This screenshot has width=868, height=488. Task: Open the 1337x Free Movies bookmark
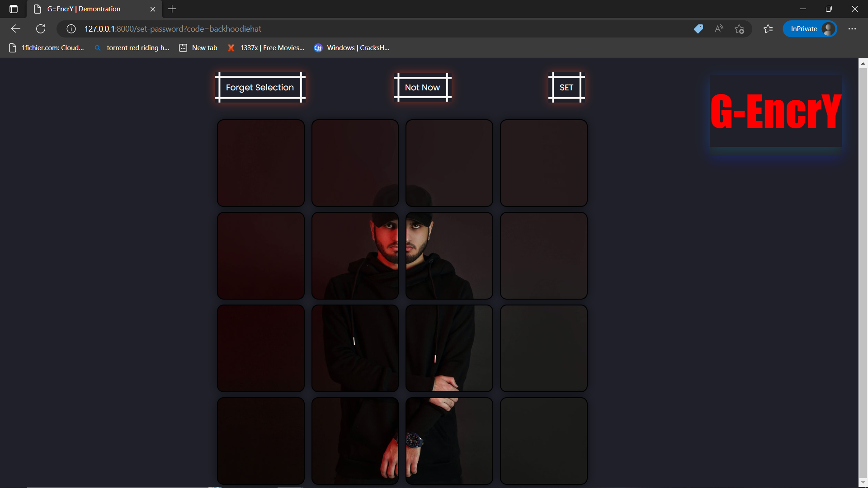pyautogui.click(x=265, y=47)
